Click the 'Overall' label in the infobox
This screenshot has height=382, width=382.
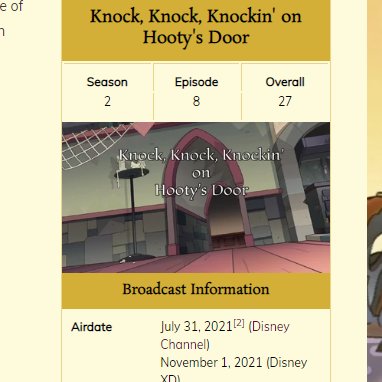pos(285,82)
